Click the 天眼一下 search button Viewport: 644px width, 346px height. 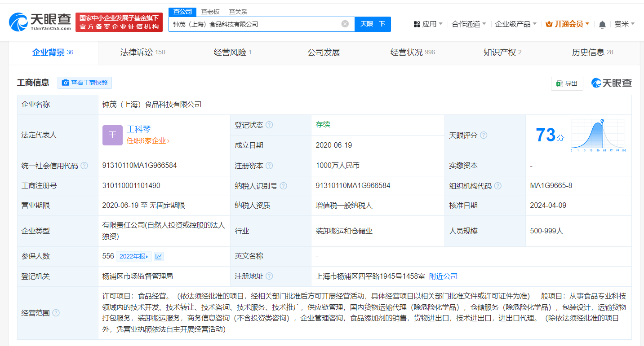373,24
